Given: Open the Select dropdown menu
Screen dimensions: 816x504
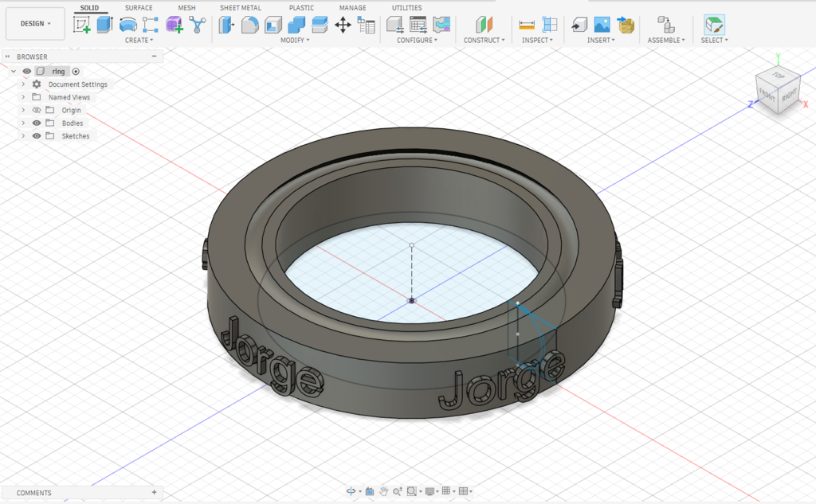Looking at the screenshot, I should pyautogui.click(x=715, y=40).
